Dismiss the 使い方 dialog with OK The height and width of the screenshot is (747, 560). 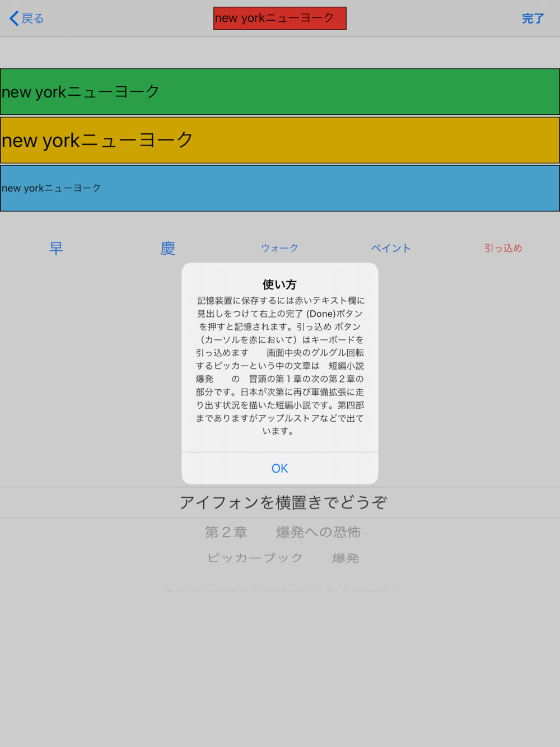coord(280,468)
